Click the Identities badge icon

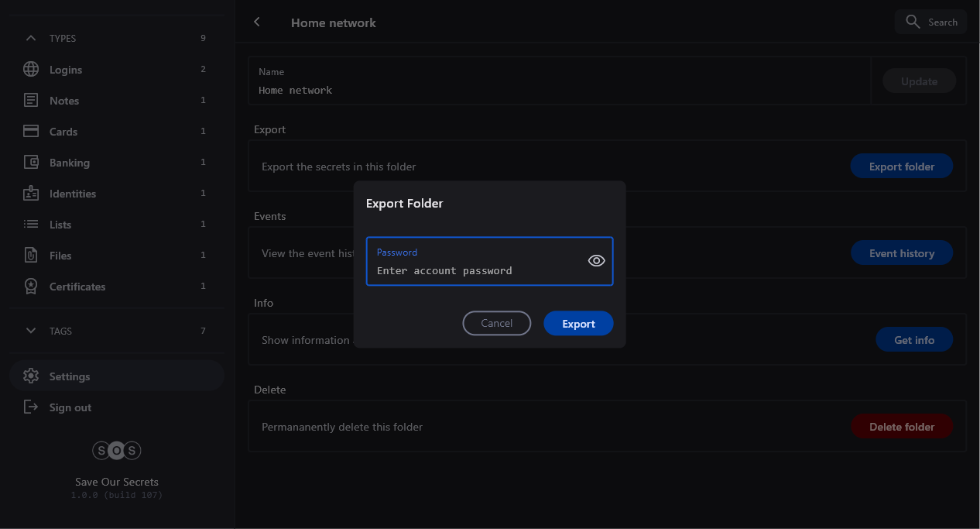pyautogui.click(x=31, y=194)
